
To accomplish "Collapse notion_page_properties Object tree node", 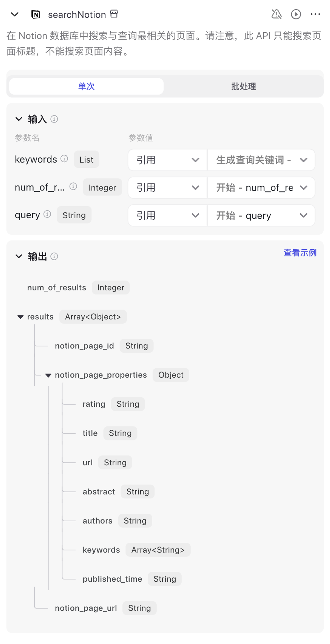I will [x=48, y=375].
